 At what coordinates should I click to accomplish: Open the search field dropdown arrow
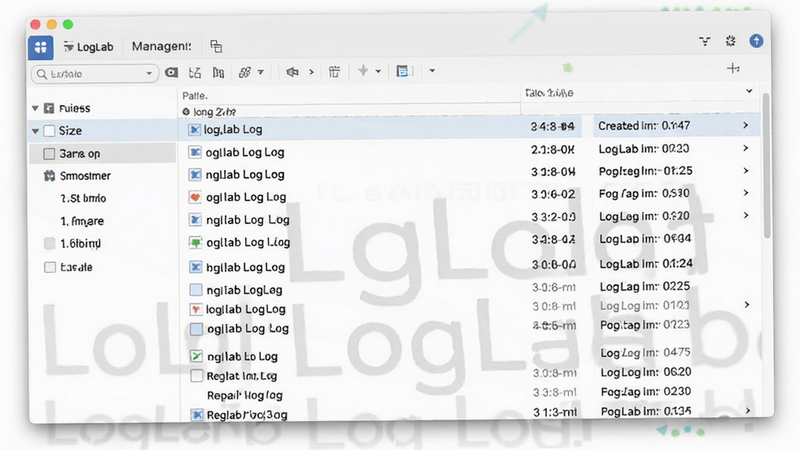click(149, 74)
